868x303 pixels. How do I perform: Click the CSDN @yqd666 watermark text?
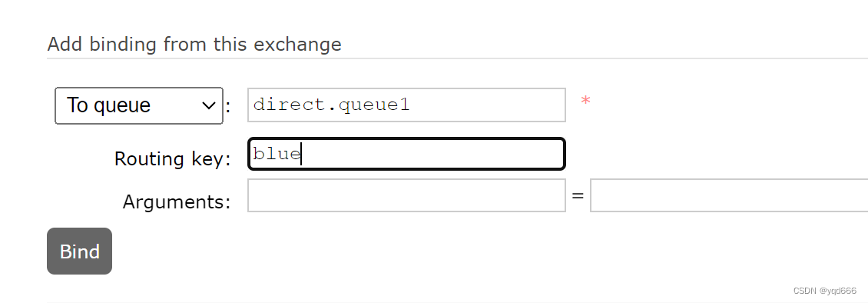[x=824, y=290]
